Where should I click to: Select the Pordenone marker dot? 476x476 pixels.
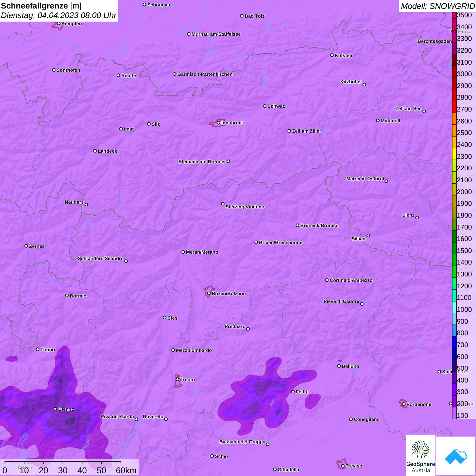tap(404, 404)
